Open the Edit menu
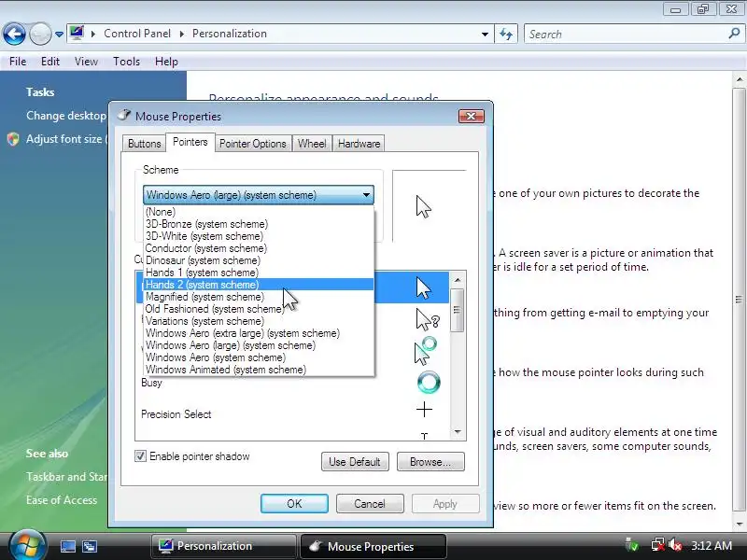 pos(50,62)
